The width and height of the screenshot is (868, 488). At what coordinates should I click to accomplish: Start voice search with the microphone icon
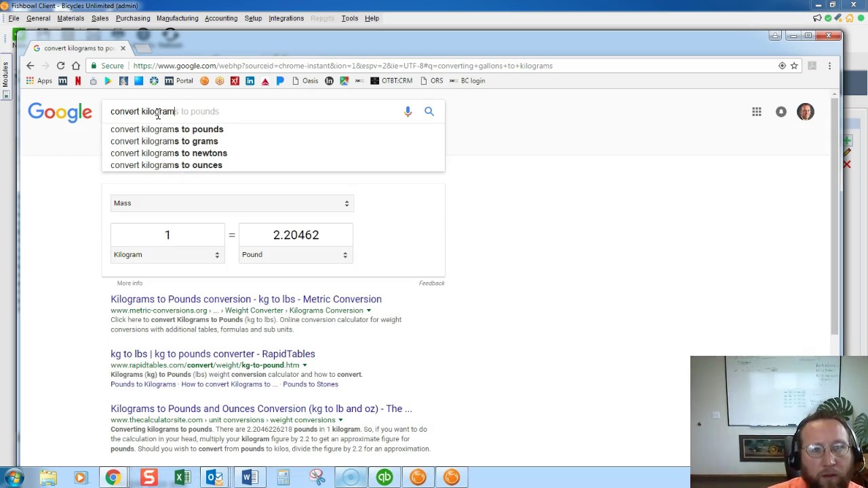[x=408, y=111]
